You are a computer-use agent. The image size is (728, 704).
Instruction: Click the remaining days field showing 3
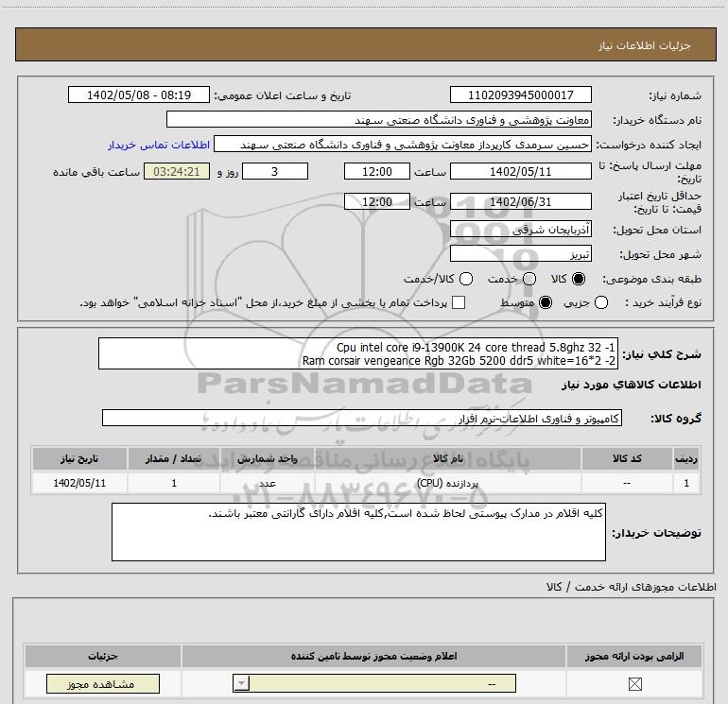[x=275, y=171]
